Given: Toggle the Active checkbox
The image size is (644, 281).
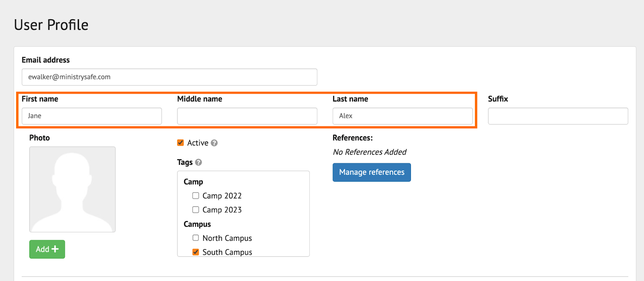Looking at the screenshot, I should [x=181, y=143].
